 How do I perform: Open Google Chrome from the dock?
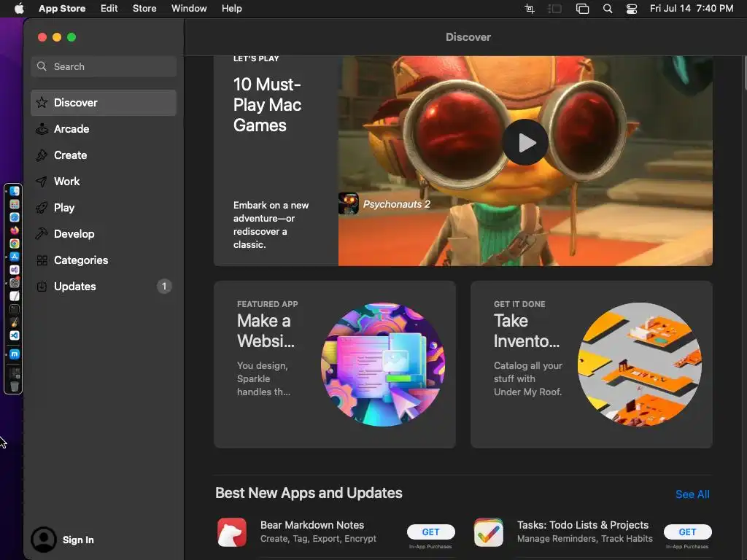15,244
